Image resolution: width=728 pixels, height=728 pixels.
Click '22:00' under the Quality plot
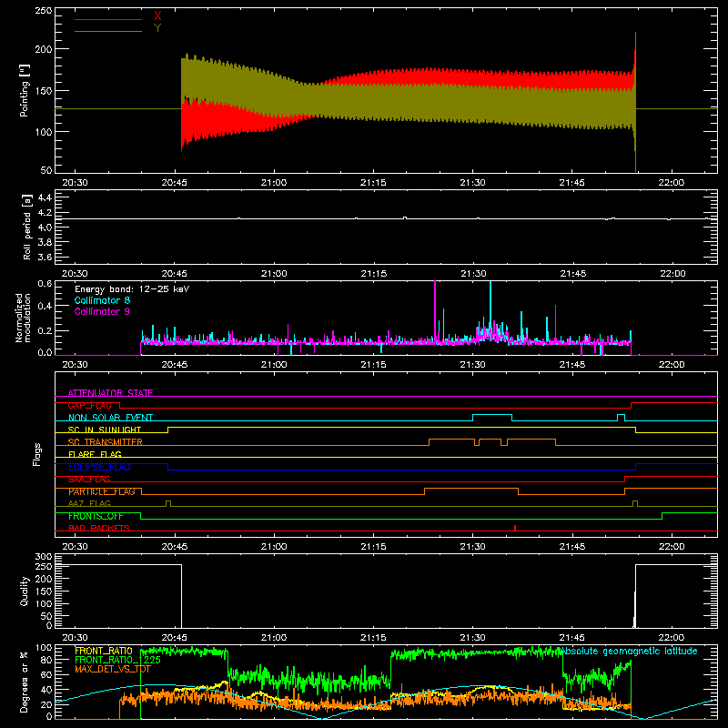(672, 638)
